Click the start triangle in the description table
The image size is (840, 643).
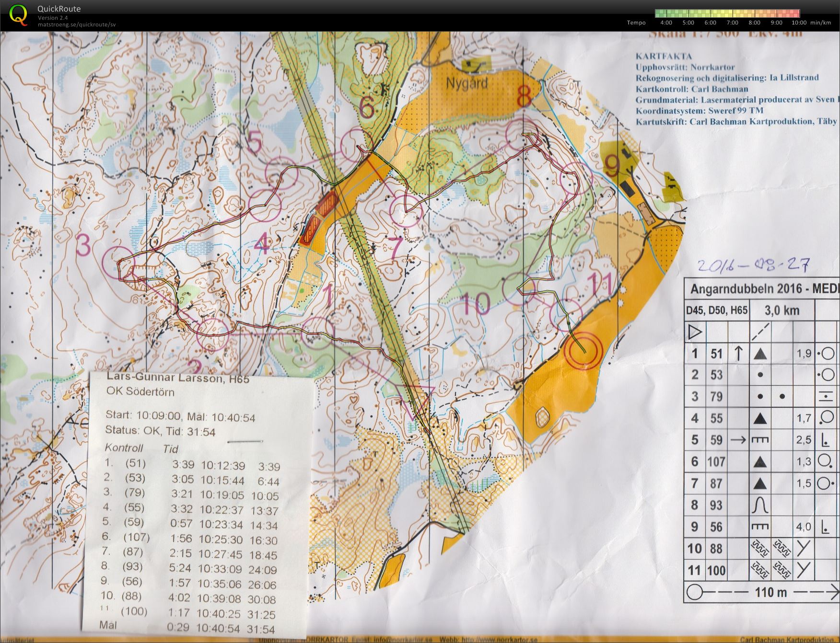pos(695,332)
